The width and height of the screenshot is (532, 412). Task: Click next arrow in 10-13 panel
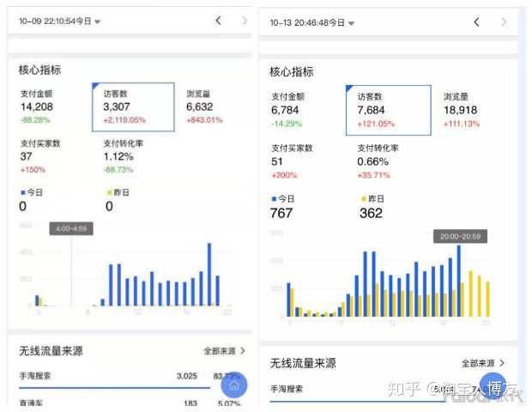503,21
